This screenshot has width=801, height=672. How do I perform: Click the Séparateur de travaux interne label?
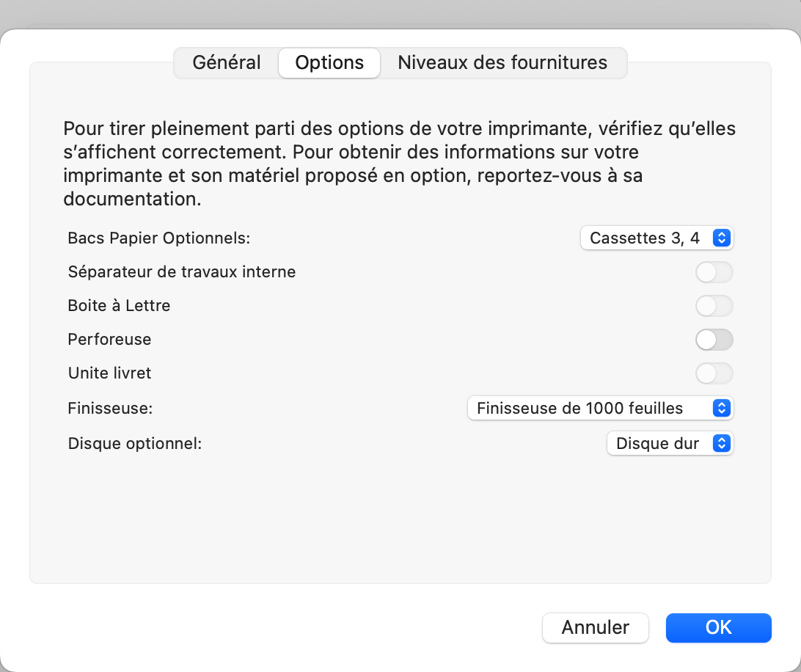pos(182,272)
